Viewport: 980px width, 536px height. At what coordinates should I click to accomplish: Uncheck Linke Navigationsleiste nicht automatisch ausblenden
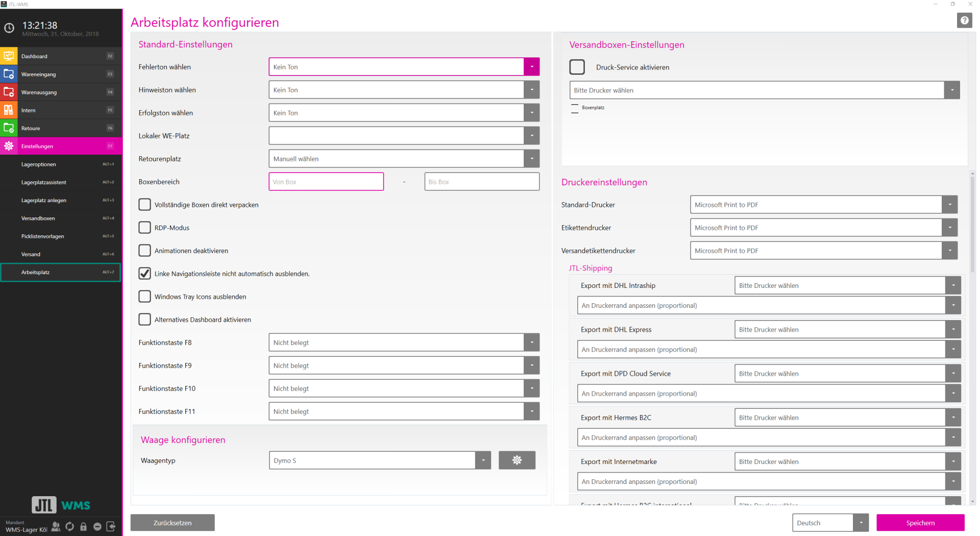[x=145, y=274]
